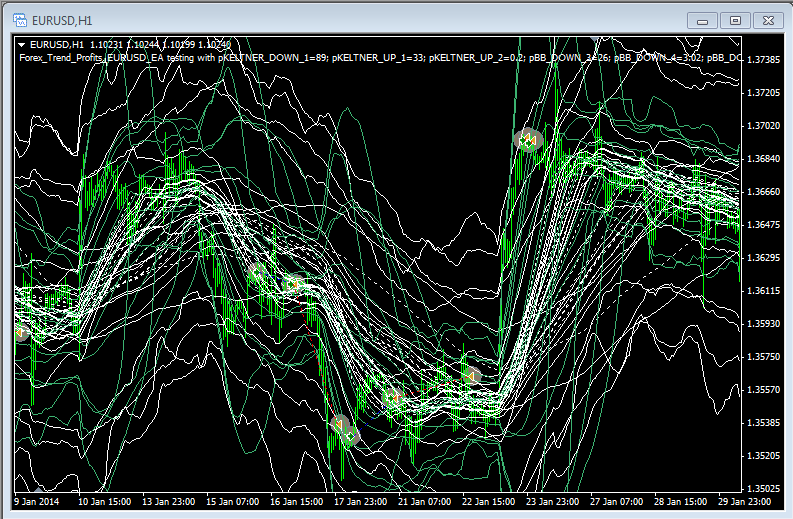Screen dimensions: 793x519
Task: Click the 22 Jan 15:00 time label
Action: (489, 502)
